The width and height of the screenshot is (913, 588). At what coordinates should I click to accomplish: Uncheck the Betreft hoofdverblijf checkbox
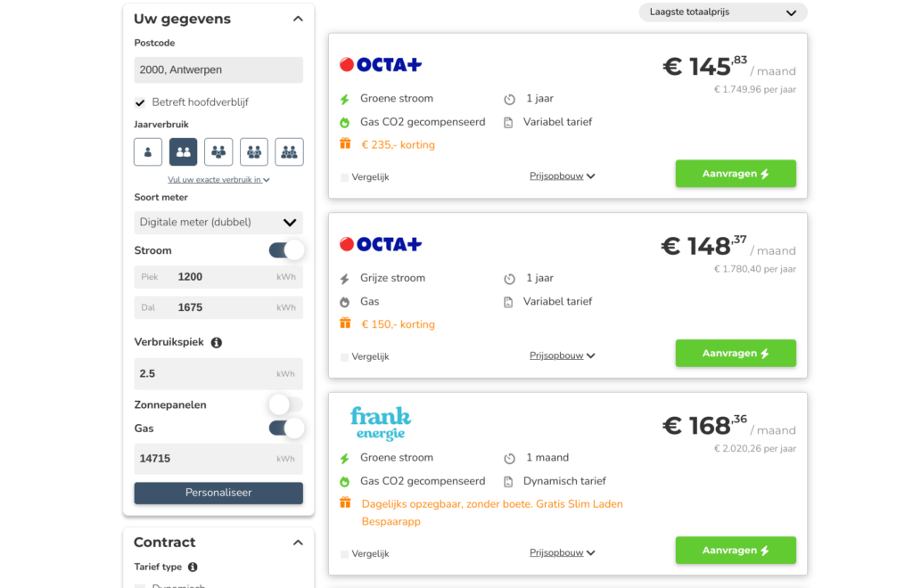point(140,102)
